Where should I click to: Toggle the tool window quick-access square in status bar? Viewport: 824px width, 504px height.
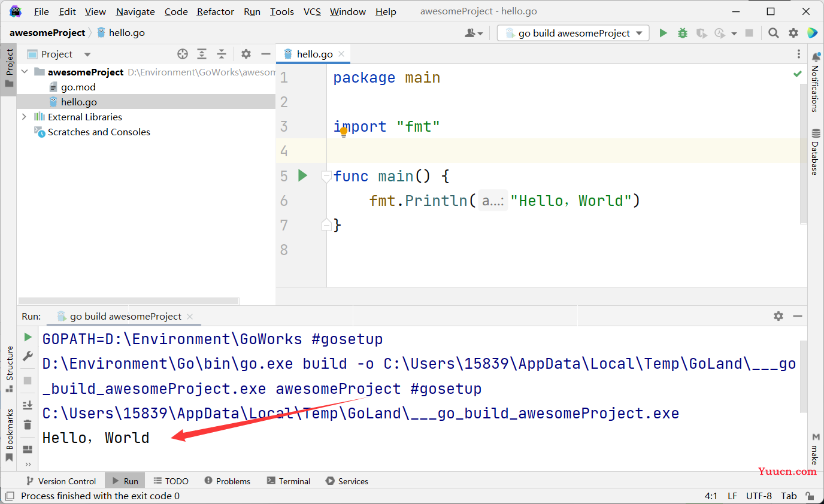tap(10, 496)
